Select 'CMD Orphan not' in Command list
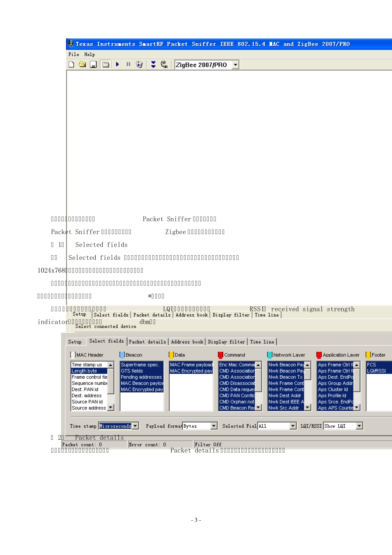The width and height of the screenshot is (392, 555). [x=237, y=402]
